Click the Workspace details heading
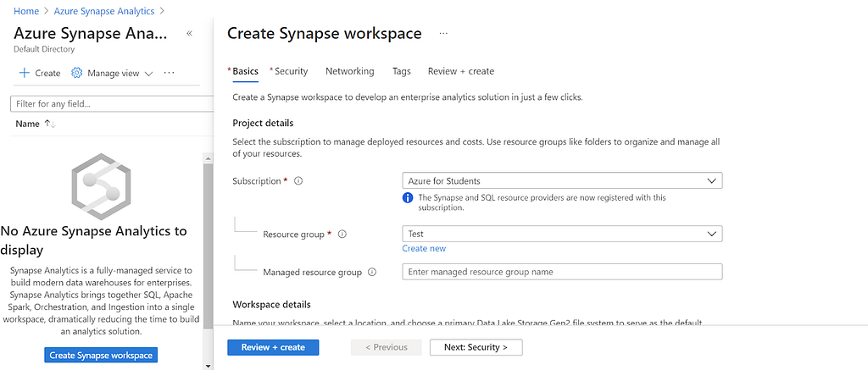Image resolution: width=868 pixels, height=370 pixels. pyautogui.click(x=272, y=305)
